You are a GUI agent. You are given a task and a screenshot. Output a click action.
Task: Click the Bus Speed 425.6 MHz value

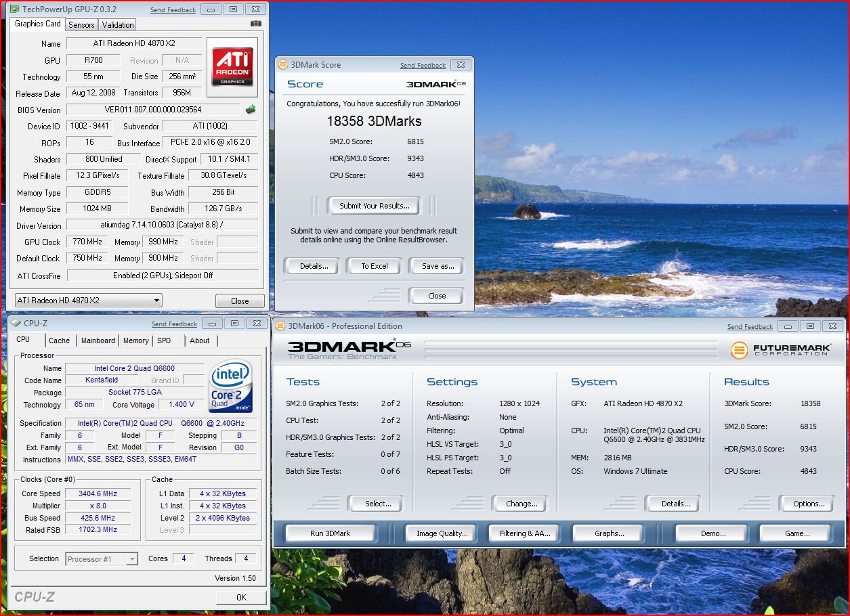(x=98, y=518)
